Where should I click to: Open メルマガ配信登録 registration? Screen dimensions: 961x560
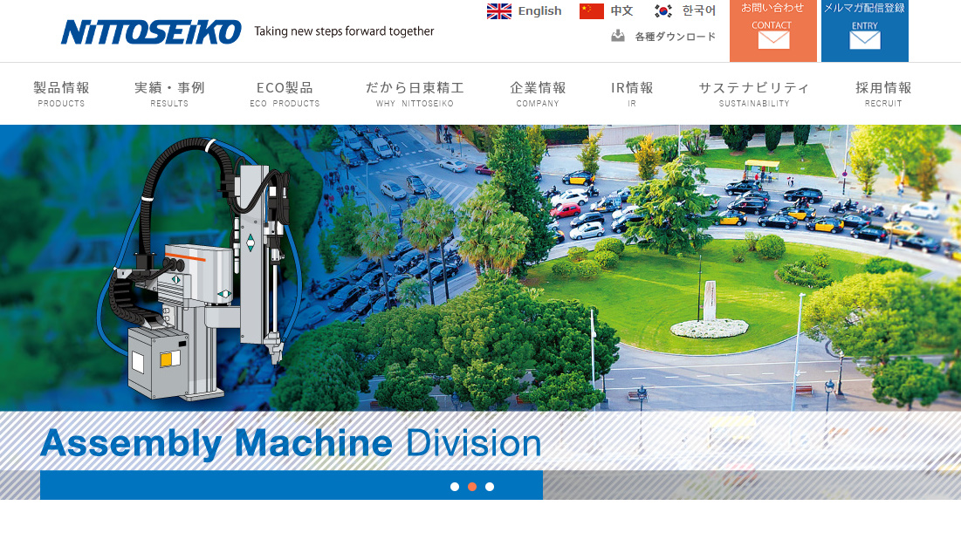point(865,31)
